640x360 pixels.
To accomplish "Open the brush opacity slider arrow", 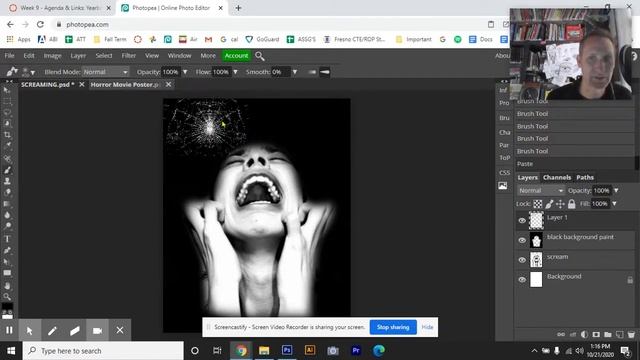I will [185, 72].
